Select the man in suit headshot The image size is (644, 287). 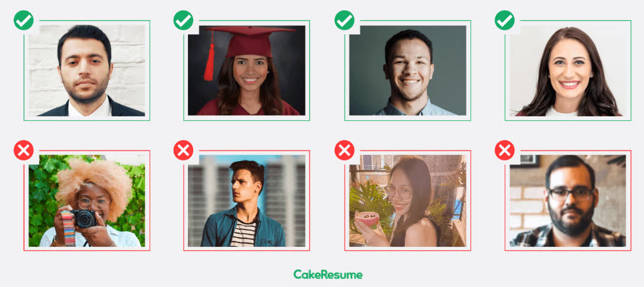coord(87,70)
